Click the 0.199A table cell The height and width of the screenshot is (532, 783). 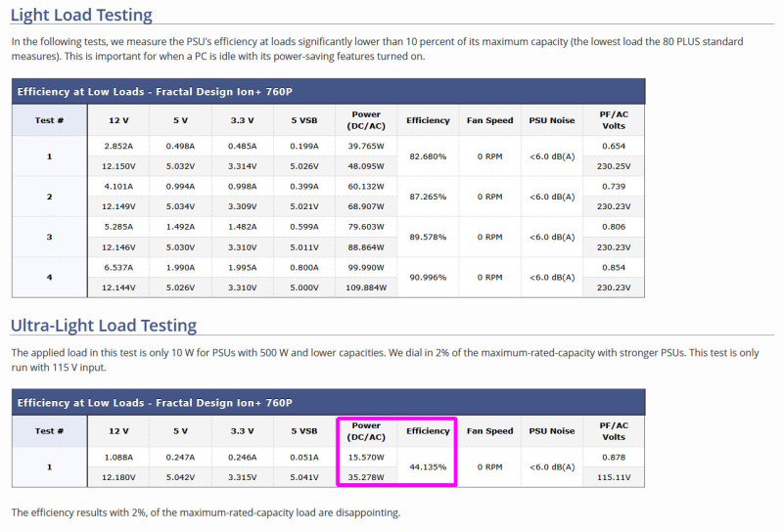coord(304,147)
